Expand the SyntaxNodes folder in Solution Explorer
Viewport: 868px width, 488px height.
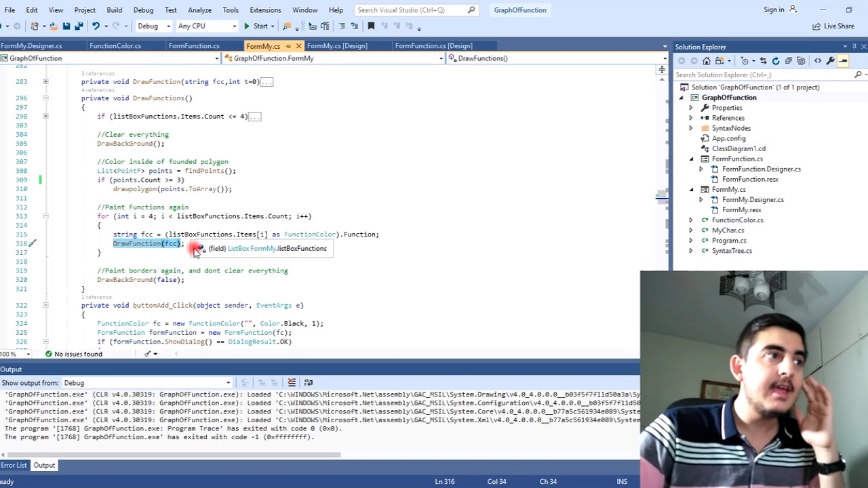point(691,128)
